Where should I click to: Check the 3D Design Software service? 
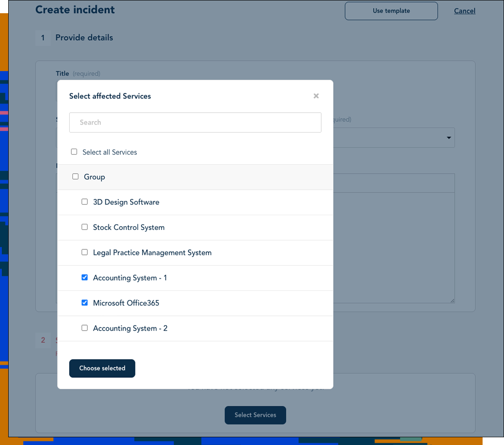[x=84, y=202]
